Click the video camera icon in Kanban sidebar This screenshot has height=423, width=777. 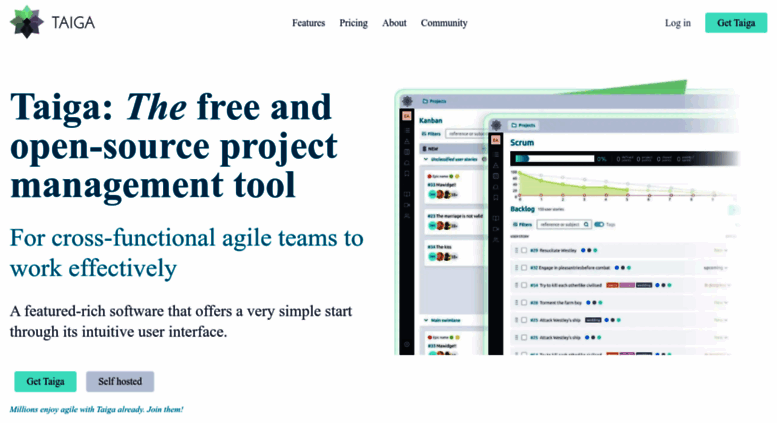pyautogui.click(x=407, y=205)
